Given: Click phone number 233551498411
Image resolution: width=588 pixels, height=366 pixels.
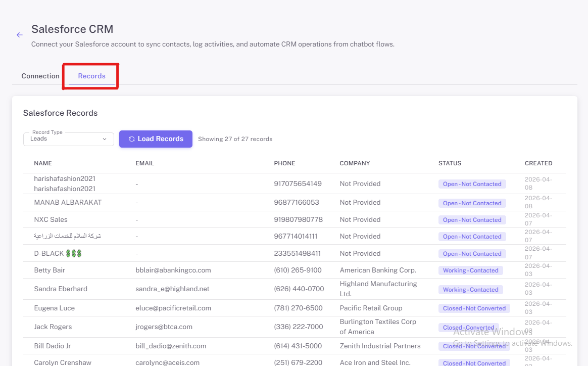Looking at the screenshot, I should (x=298, y=253).
